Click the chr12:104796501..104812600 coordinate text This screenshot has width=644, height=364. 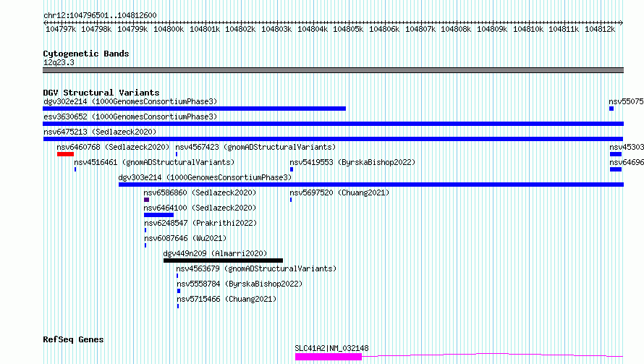[x=100, y=15]
